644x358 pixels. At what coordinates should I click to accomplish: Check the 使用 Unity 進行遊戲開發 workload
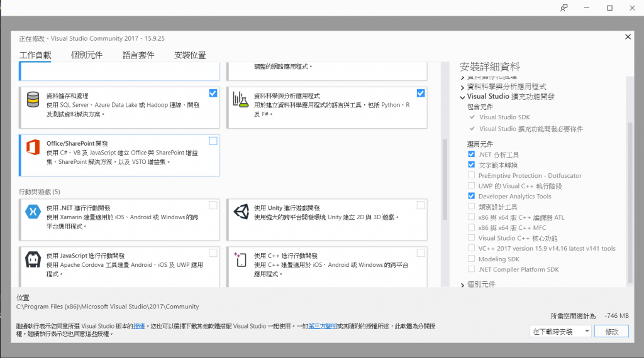[421, 205]
